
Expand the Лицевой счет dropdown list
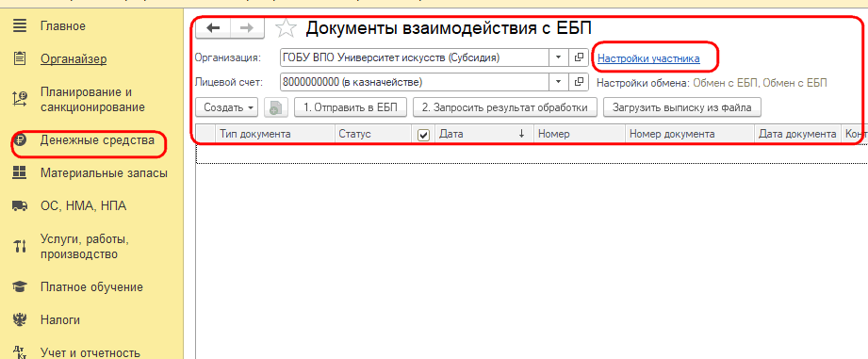tap(559, 82)
